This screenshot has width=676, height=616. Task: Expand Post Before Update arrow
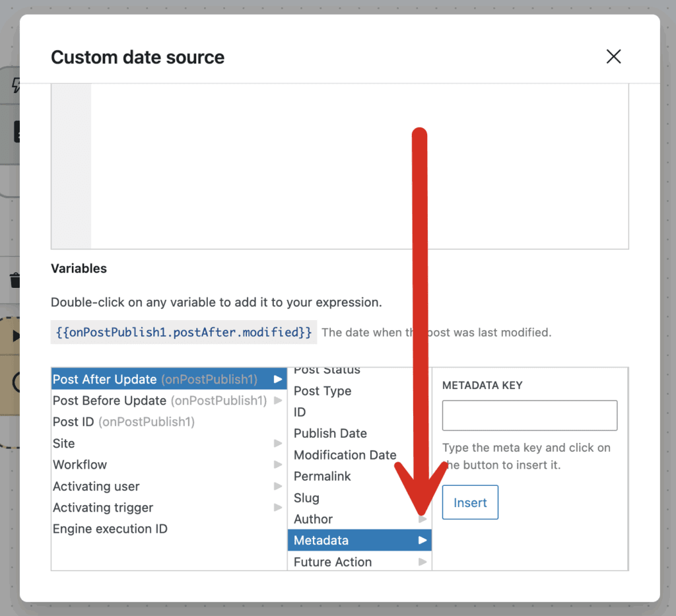[x=278, y=401]
